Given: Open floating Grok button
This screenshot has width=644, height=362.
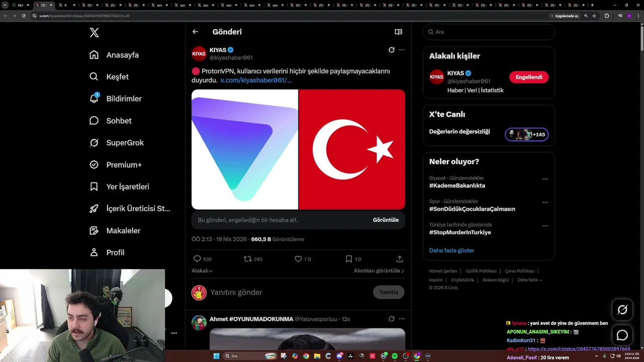Looking at the screenshot, I should click(622, 310).
